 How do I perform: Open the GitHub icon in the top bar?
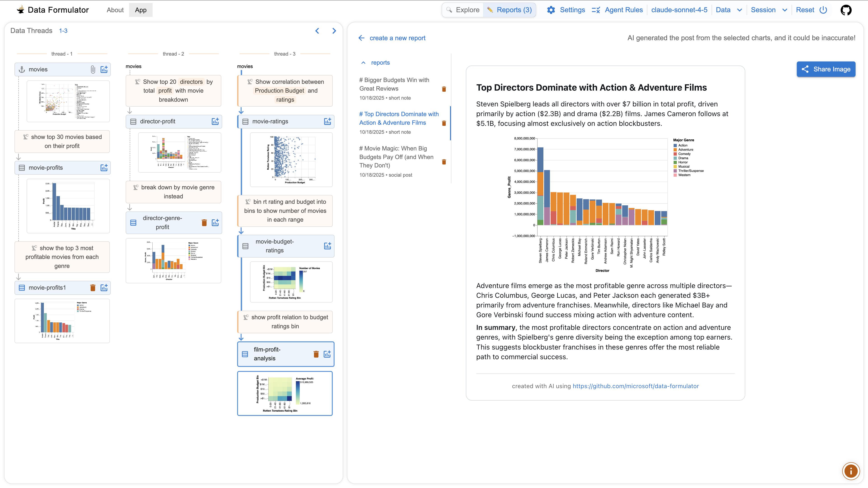(847, 10)
